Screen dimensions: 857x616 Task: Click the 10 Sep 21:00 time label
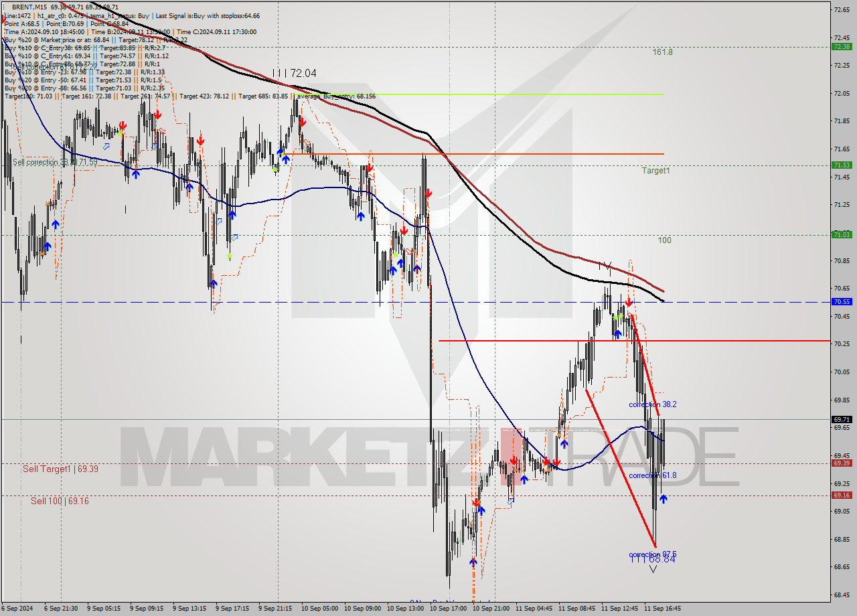(491, 609)
